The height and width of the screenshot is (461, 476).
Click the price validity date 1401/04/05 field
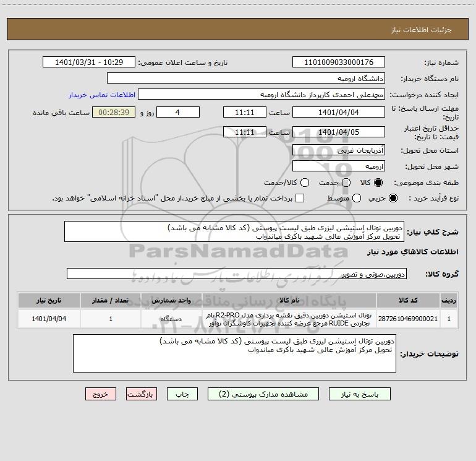click(x=339, y=132)
